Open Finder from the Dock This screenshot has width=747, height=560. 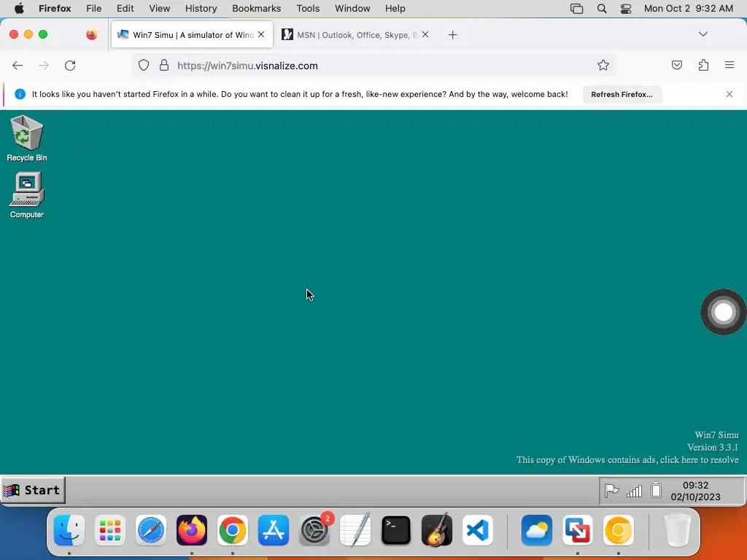pos(69,529)
